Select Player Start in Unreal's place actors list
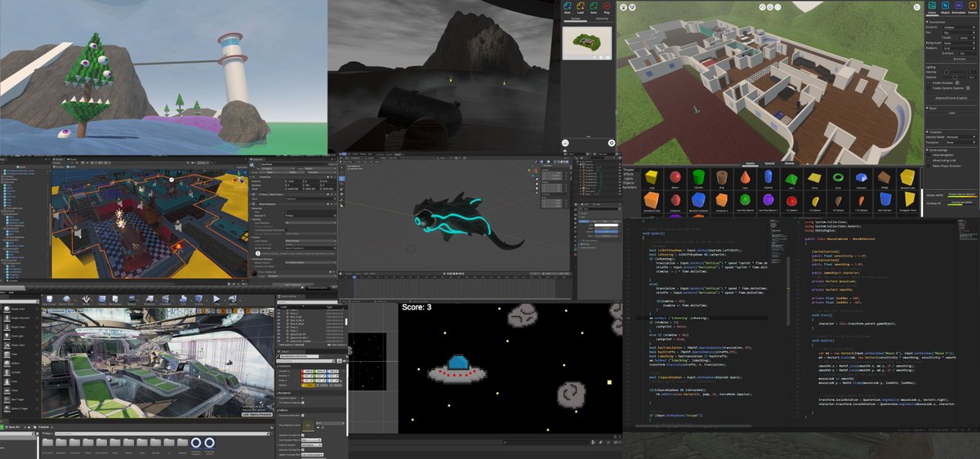This screenshot has height=459, width=980. point(18,345)
